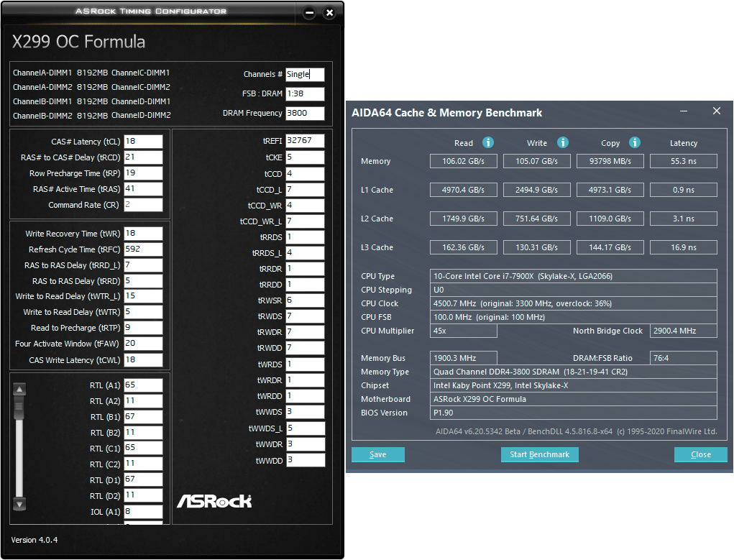Click the DRAM Frequency field
Viewport: 734px width, 560px height.
tap(305, 114)
